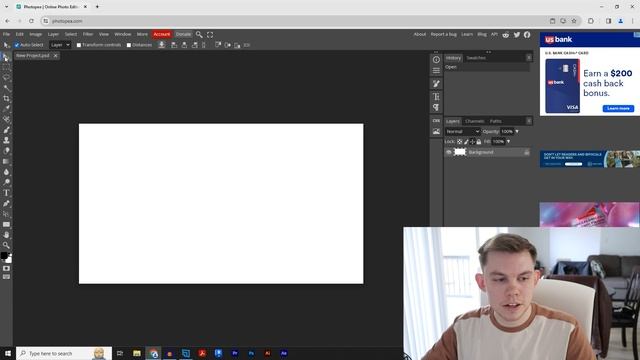Viewport: 640px width, 360px height.
Task: Expand the Fill slider arrow
Action: point(508,142)
